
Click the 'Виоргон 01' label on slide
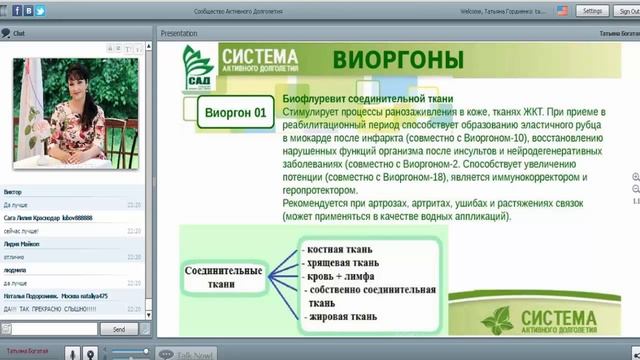click(236, 113)
